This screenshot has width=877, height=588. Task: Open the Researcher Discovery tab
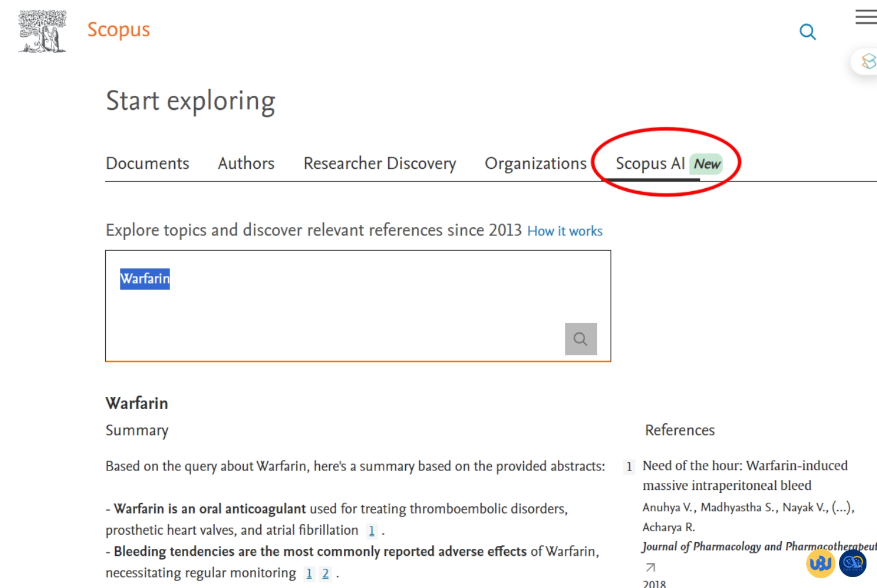click(379, 164)
